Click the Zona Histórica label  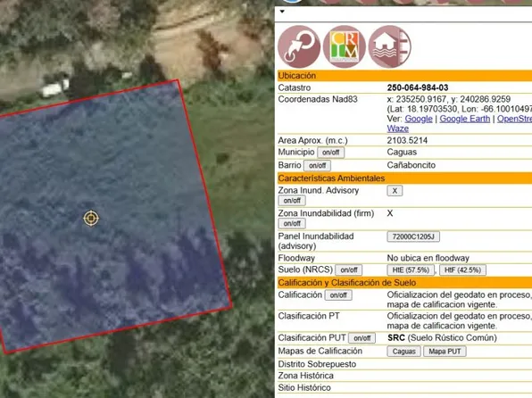click(x=305, y=376)
